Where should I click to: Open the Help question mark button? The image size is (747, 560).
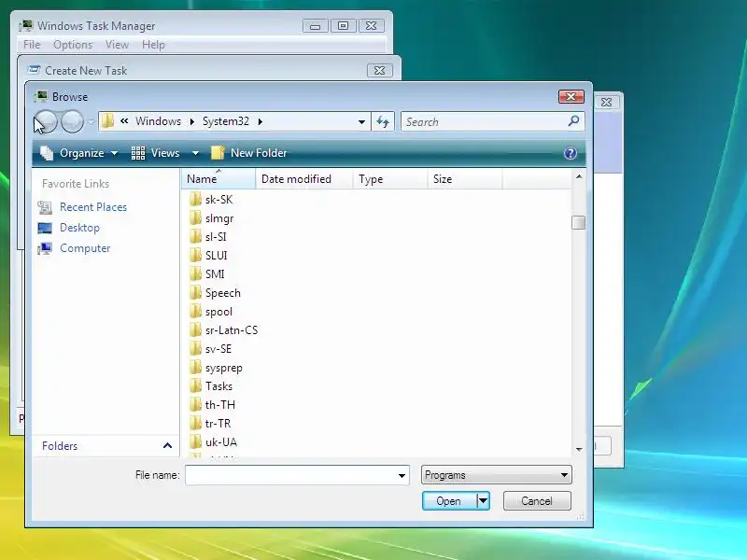(x=571, y=153)
